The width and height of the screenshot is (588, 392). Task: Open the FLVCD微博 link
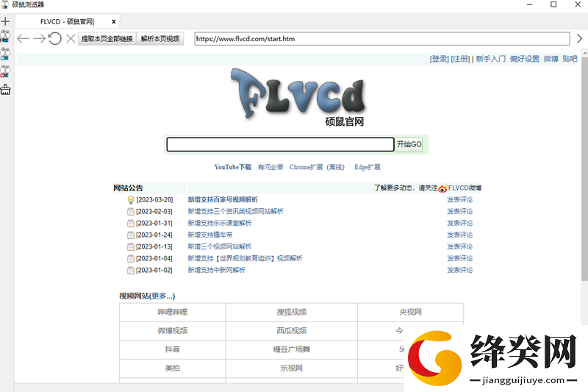click(x=465, y=188)
